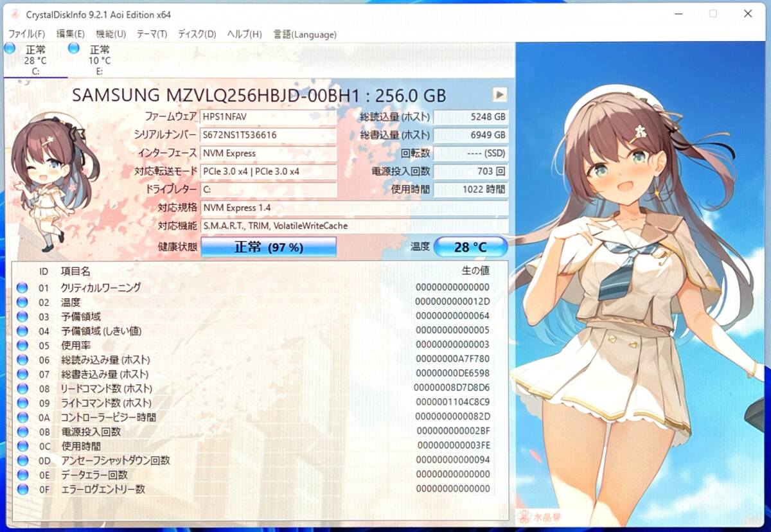Click the 生の値 column header

475,271
